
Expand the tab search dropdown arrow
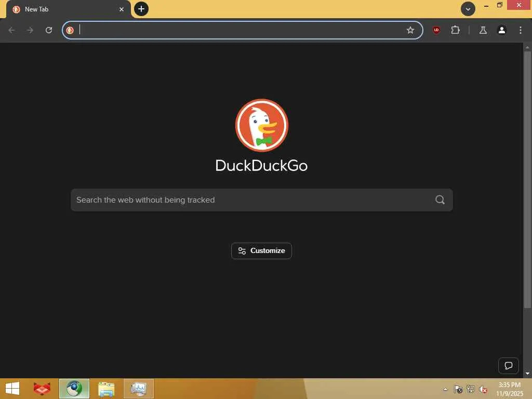click(x=468, y=9)
